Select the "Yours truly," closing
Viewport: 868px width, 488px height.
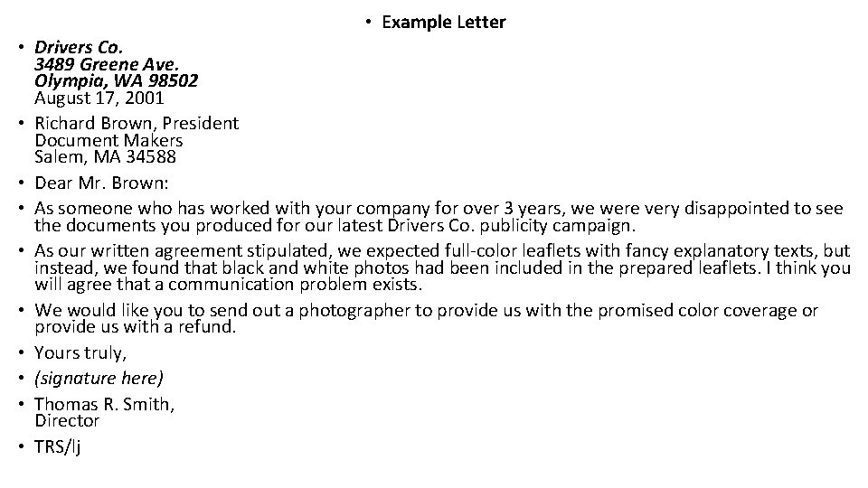coord(80,352)
